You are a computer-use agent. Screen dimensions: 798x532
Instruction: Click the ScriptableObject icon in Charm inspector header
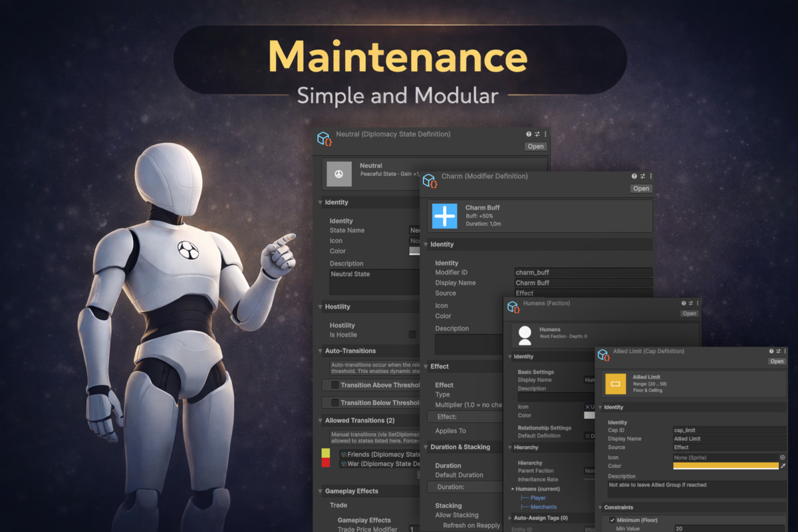click(x=430, y=180)
